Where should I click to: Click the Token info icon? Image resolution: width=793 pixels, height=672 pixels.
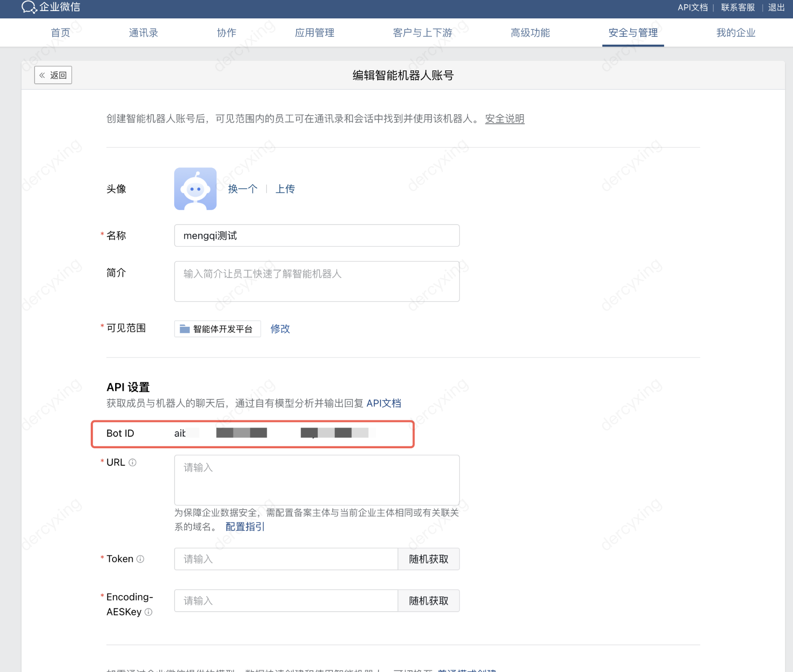point(140,559)
